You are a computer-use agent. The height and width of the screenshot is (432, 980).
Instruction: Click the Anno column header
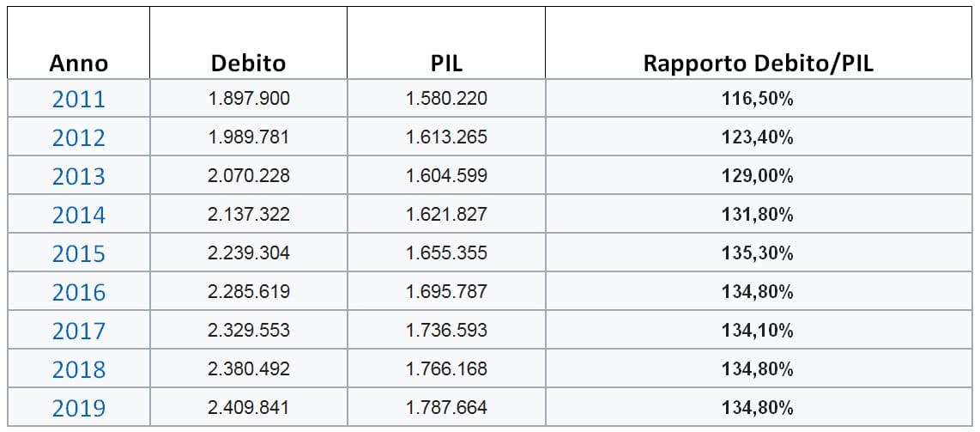pos(78,64)
